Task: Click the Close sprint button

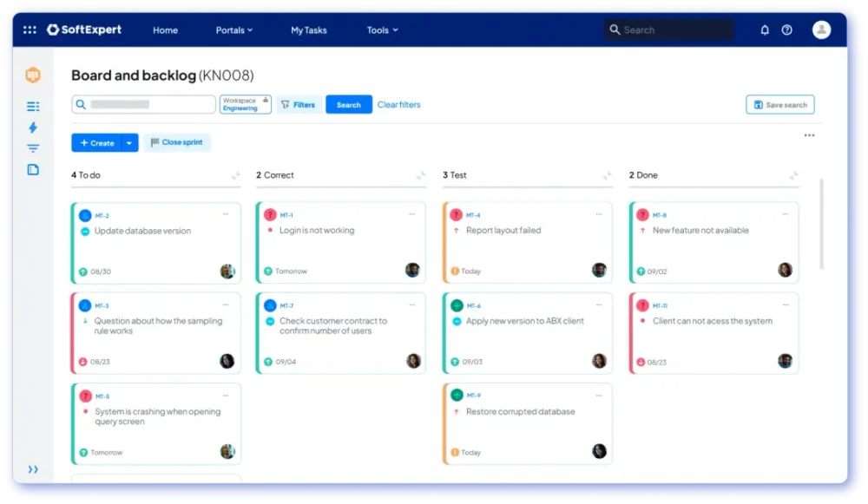Action: coord(177,143)
